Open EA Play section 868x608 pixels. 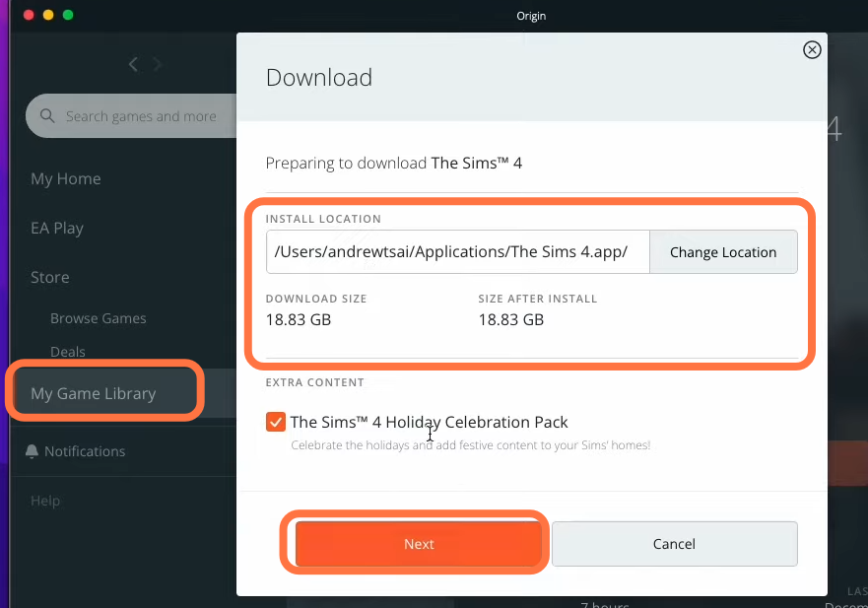coord(57,229)
